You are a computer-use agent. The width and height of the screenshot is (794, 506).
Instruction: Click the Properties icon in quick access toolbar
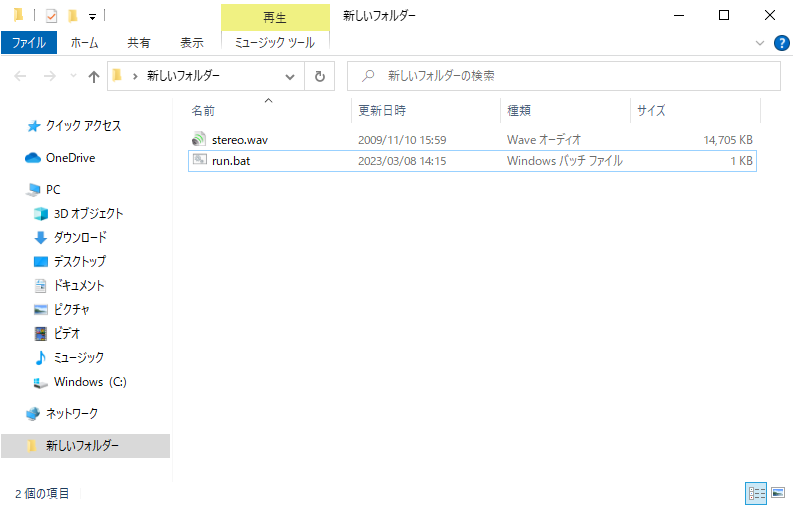click(51, 16)
